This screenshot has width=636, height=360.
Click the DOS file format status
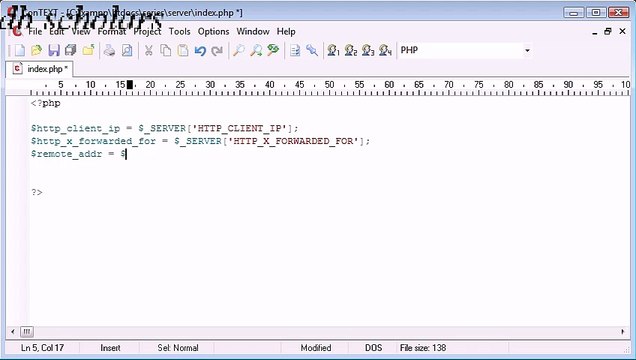coord(373,348)
